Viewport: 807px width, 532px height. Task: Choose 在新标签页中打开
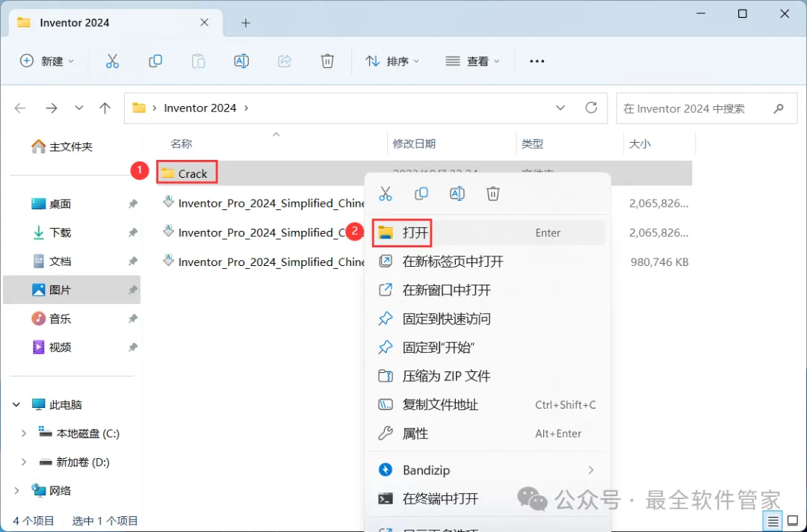[488, 262]
